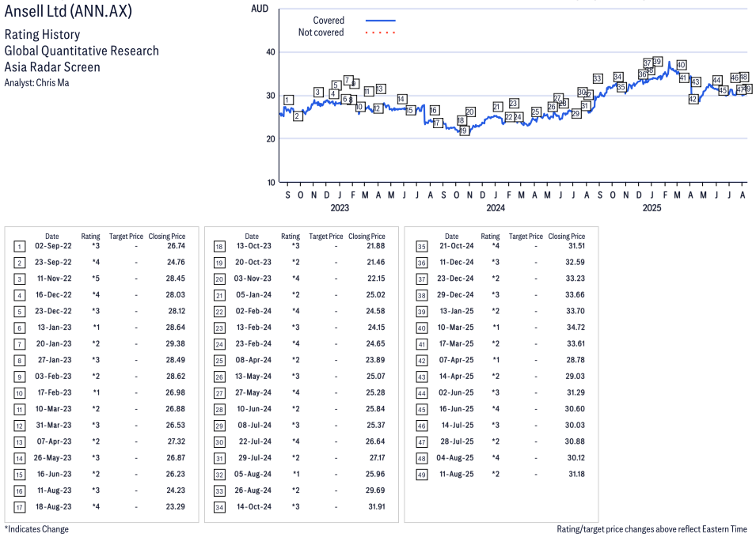The image size is (756, 534).
Task: Click the 2023 year label under the axis
Action: point(340,208)
